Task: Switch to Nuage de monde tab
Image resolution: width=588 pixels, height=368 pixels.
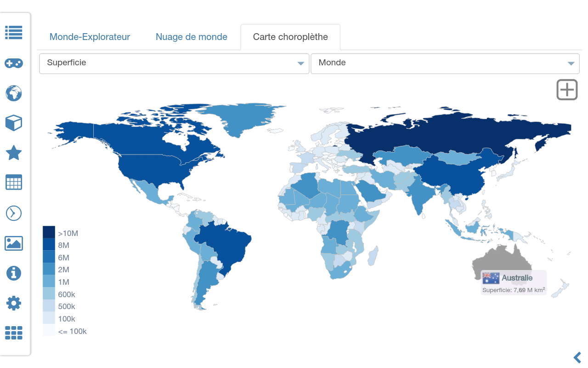Action: click(x=192, y=37)
